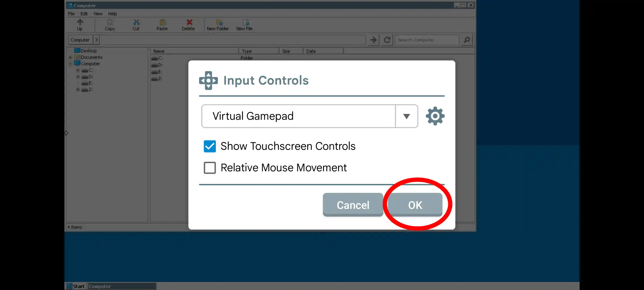
Task: Enable Relative Mouse Movement checkbox
Action: click(210, 168)
